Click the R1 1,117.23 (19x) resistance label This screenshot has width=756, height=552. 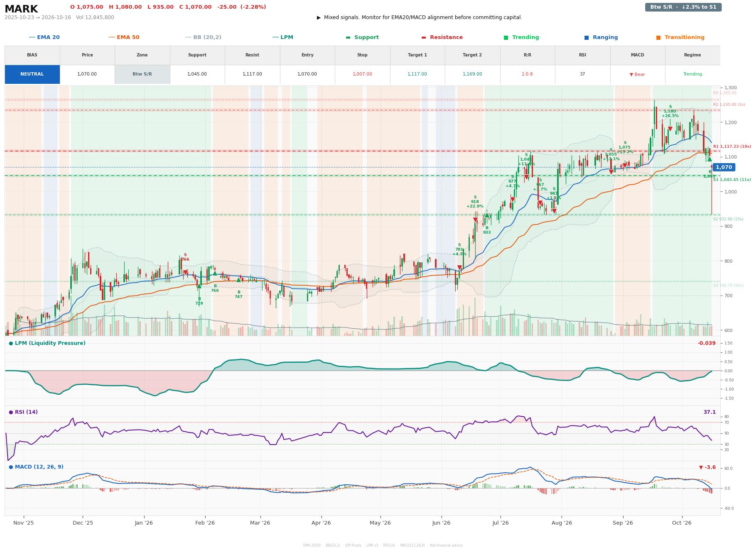point(732,147)
